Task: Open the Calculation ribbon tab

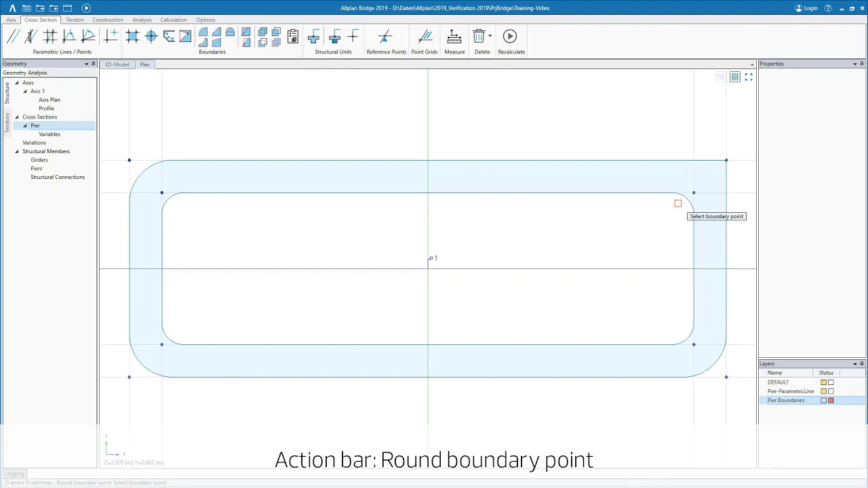Action: [174, 20]
